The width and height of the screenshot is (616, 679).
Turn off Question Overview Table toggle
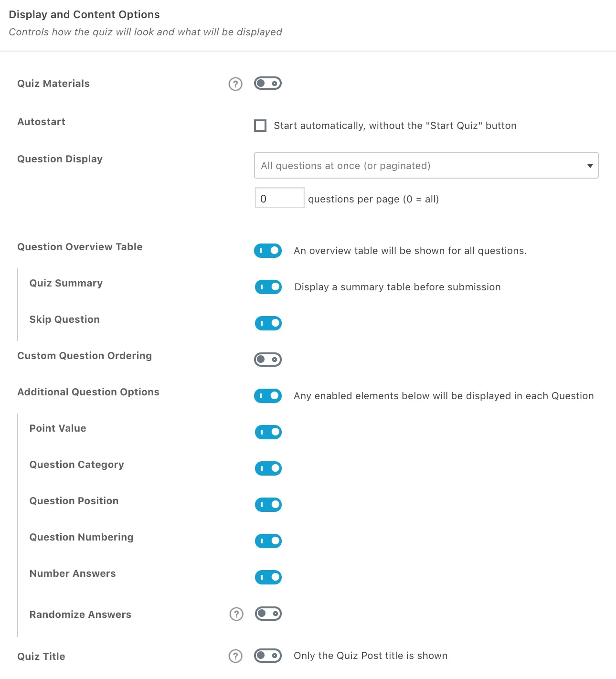268,251
